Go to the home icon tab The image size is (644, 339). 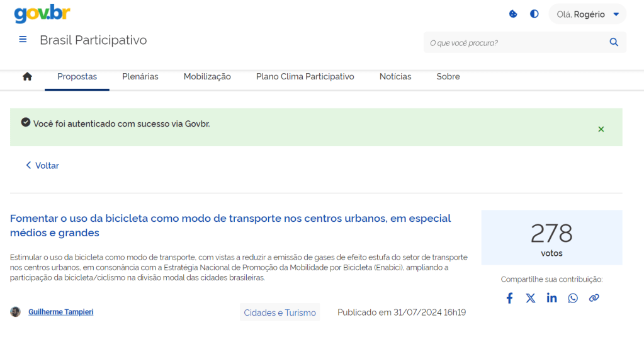[x=27, y=77]
